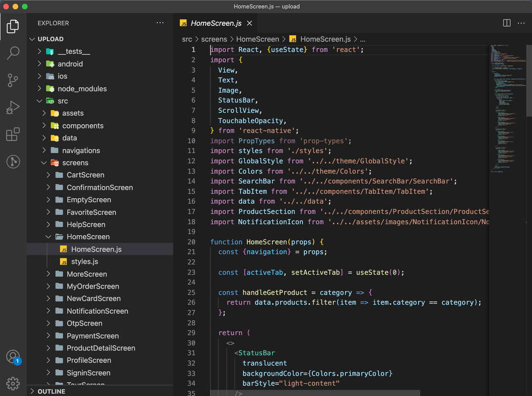Screen dimensions: 532x396
Task: Open styles.js from the file tree
Action: coord(85,261)
